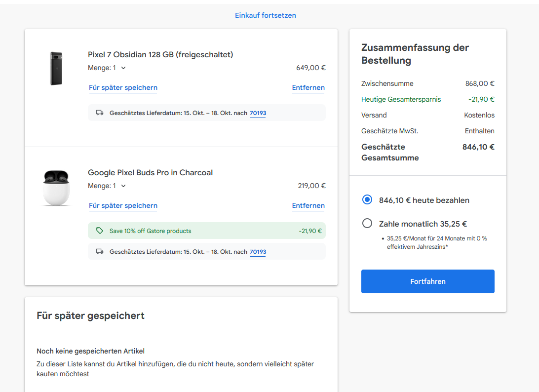This screenshot has width=539, height=392.
Task: Open the Pixel 7 Obsidian product title
Action: (160, 54)
